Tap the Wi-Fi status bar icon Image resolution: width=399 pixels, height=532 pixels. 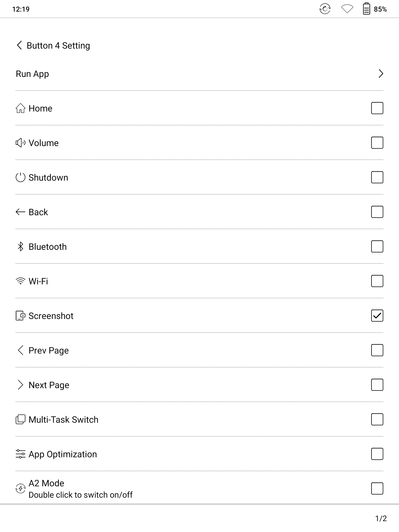click(347, 9)
